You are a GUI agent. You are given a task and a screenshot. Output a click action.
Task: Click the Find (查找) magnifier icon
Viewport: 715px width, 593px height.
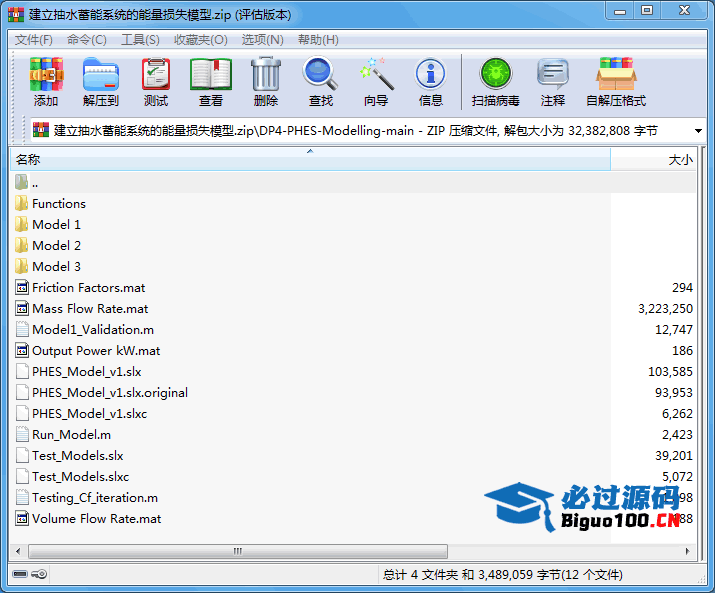click(321, 73)
